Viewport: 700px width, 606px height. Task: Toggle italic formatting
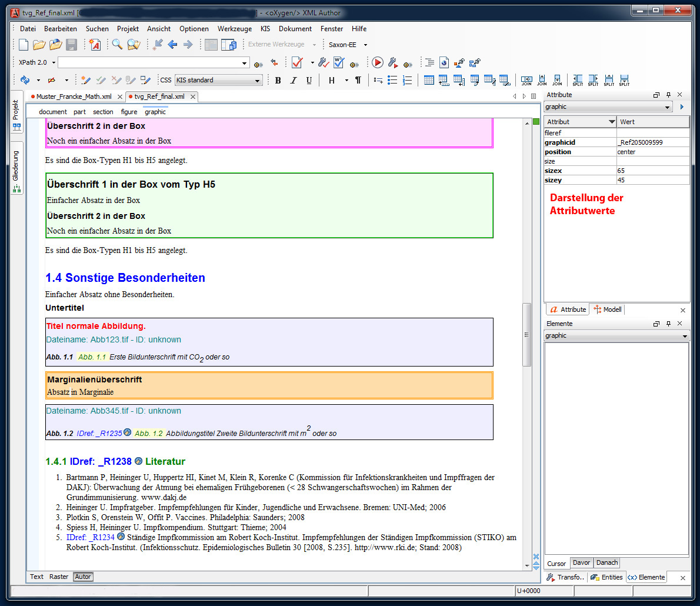(294, 80)
